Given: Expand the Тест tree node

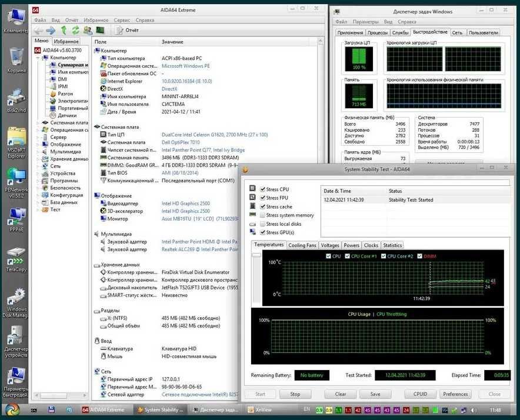Looking at the screenshot, I should 38,209.
